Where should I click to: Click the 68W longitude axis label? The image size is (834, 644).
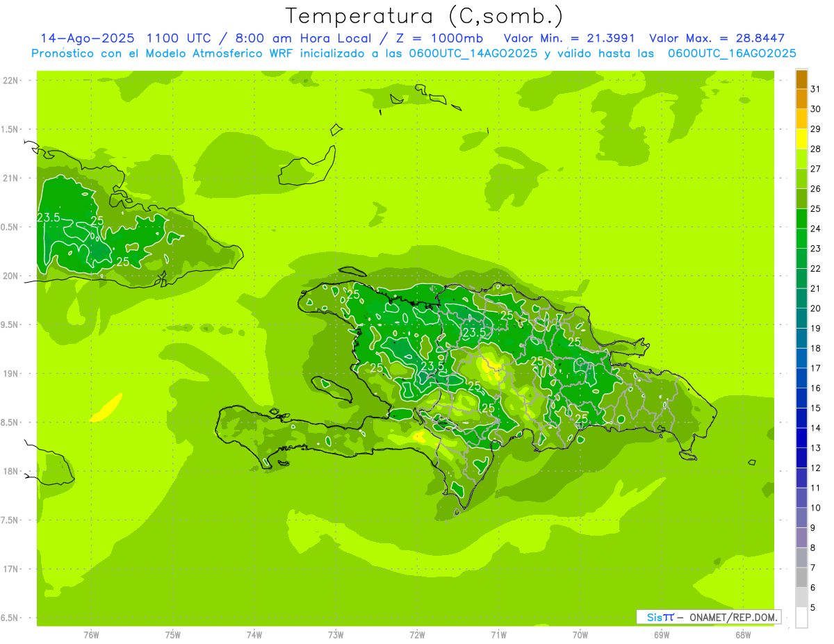(743, 635)
